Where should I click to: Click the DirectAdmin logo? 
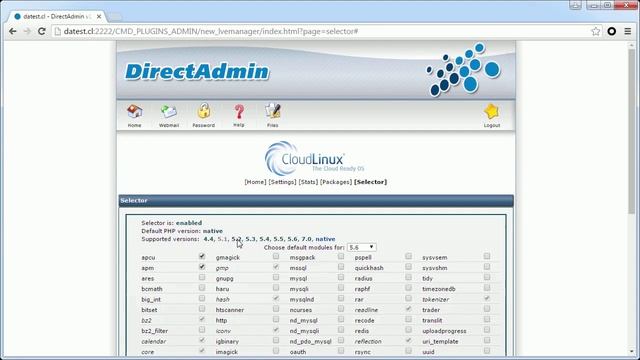point(197,71)
